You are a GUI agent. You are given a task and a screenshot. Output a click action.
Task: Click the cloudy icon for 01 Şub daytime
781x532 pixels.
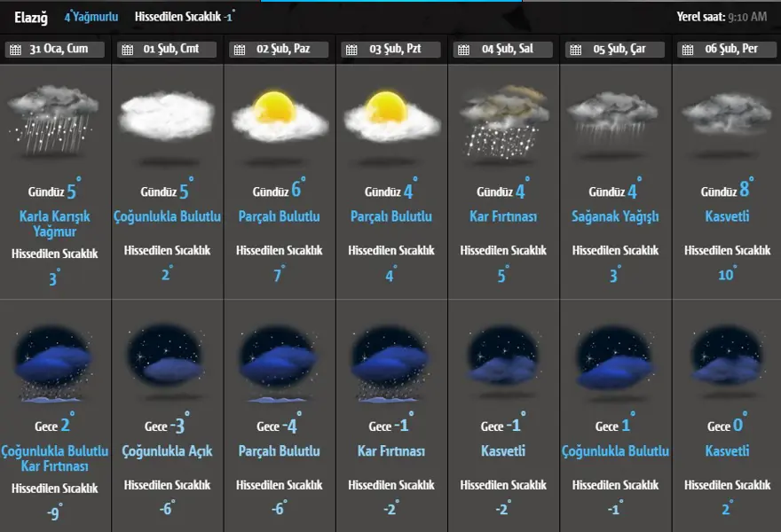pos(167,118)
